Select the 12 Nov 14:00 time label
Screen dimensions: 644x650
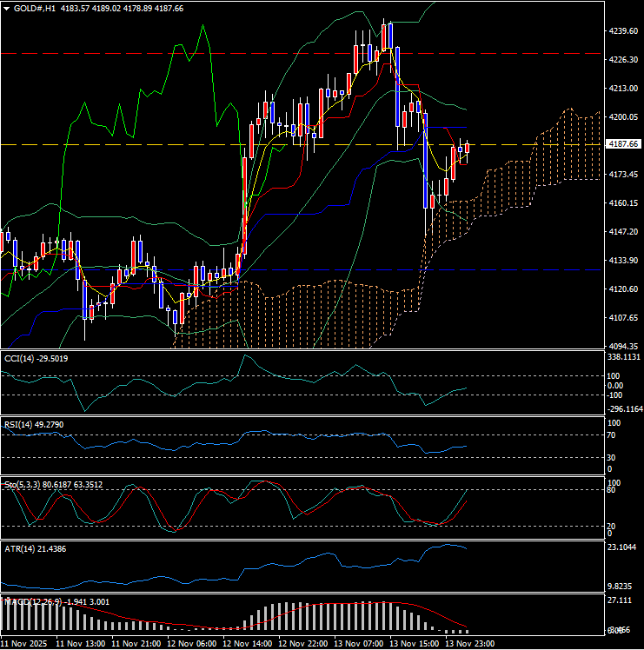click(x=248, y=643)
